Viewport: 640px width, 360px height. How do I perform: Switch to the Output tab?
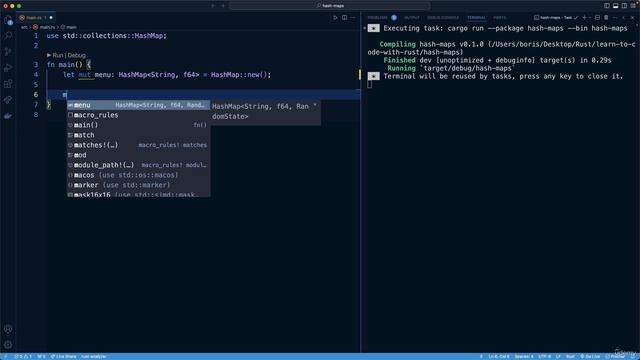tap(411, 18)
